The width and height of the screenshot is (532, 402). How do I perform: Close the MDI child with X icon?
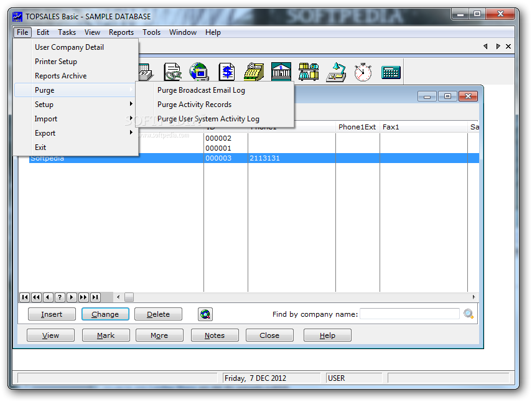point(508,47)
